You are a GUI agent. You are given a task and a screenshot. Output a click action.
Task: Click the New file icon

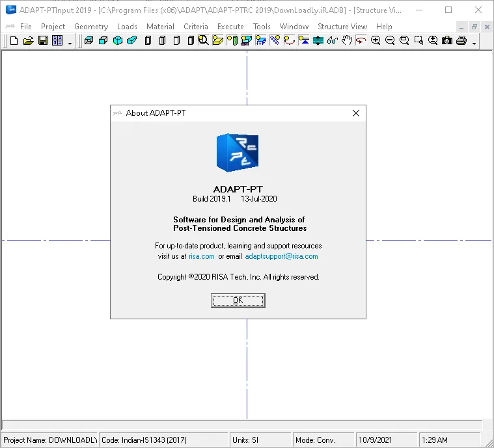14,40
